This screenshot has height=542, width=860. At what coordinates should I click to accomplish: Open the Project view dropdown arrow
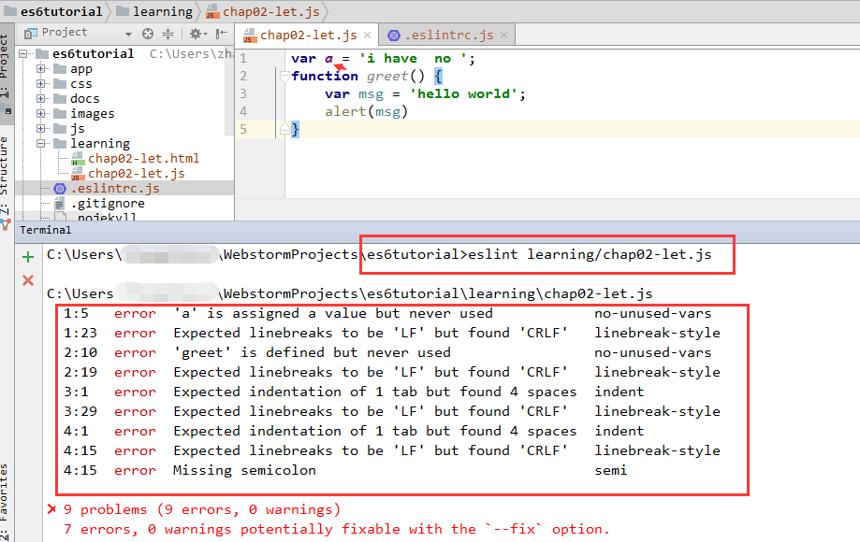[128, 35]
